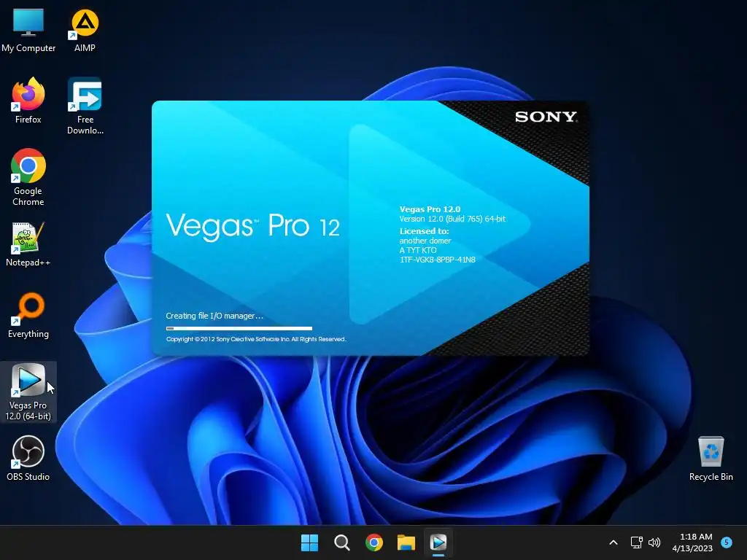Open File Explorer from the taskbar
Screen dimensions: 747x560
406,542
